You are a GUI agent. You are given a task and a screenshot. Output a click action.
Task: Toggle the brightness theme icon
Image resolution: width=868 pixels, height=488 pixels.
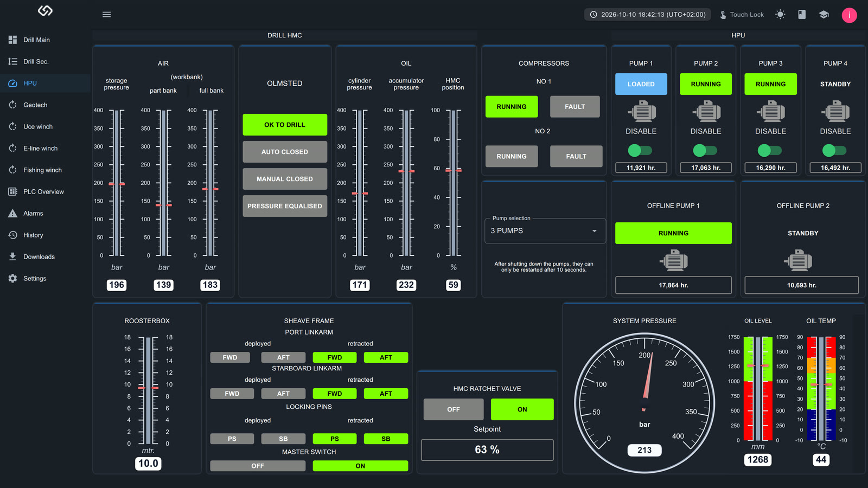(780, 15)
